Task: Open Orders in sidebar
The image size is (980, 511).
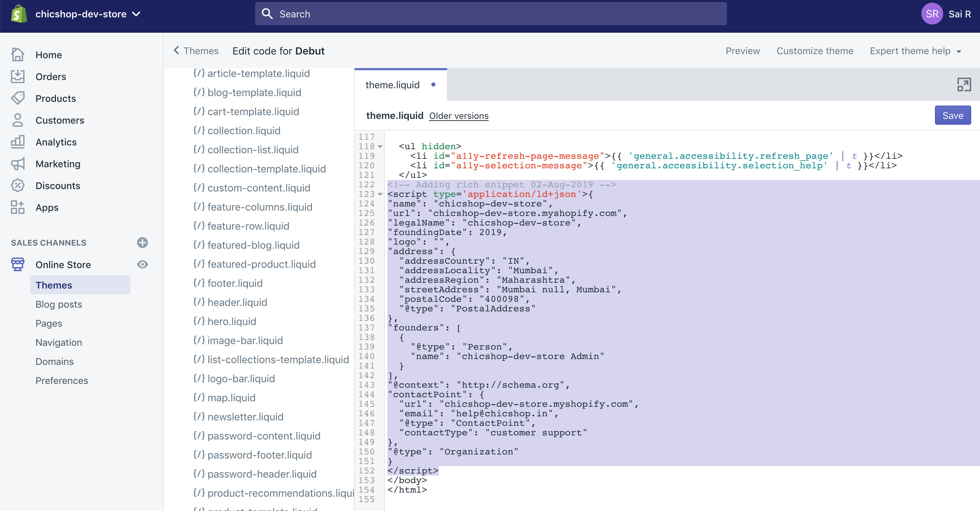Action: point(50,76)
